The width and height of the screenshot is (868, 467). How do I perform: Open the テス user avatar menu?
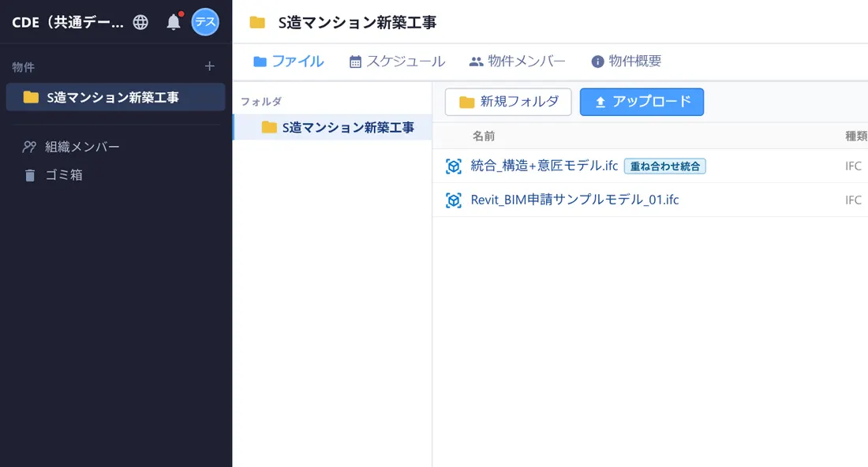[205, 22]
